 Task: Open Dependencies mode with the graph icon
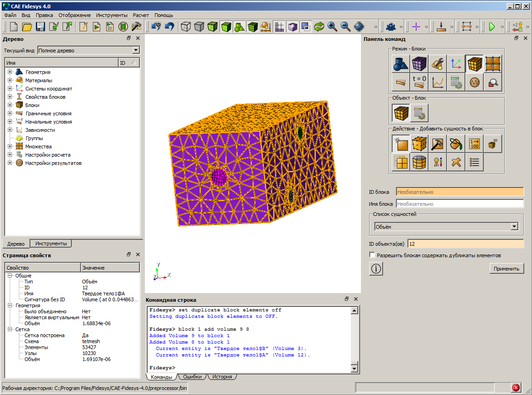[437, 82]
